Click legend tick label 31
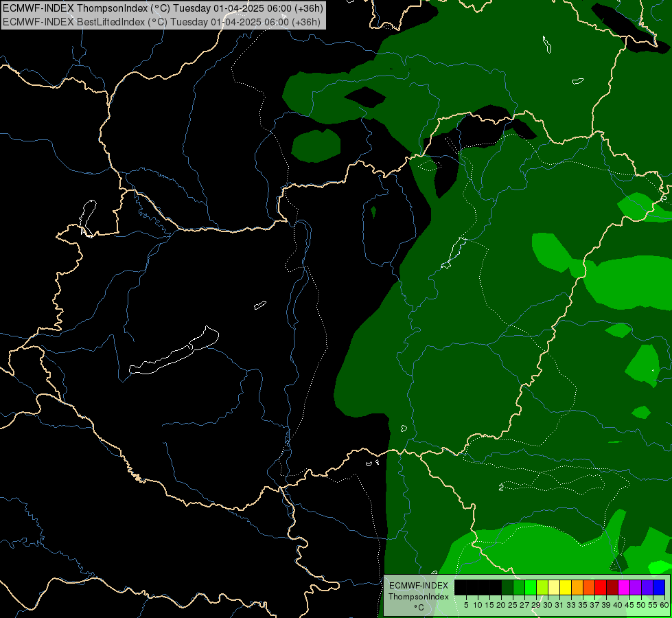The height and width of the screenshot is (618, 672). [559, 605]
